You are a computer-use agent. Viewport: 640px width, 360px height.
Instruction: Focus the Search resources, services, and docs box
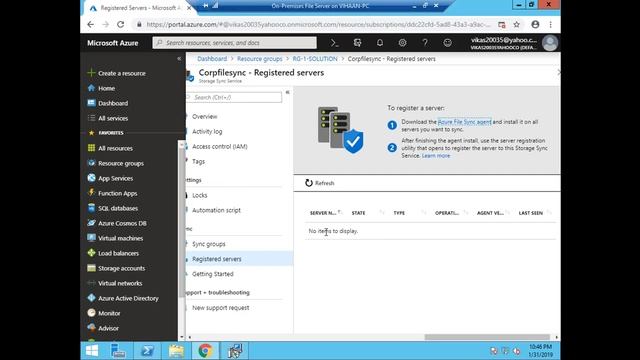point(234,43)
